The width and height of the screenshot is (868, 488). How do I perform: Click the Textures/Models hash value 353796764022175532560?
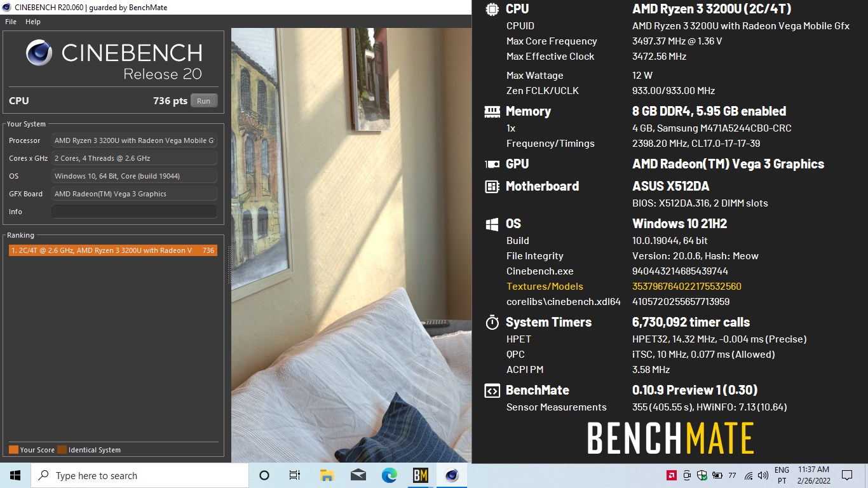tap(687, 287)
